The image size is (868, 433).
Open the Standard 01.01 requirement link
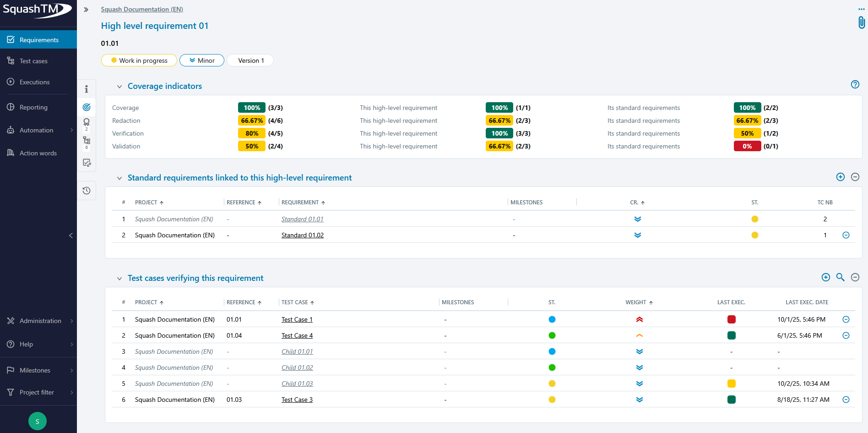(302, 219)
